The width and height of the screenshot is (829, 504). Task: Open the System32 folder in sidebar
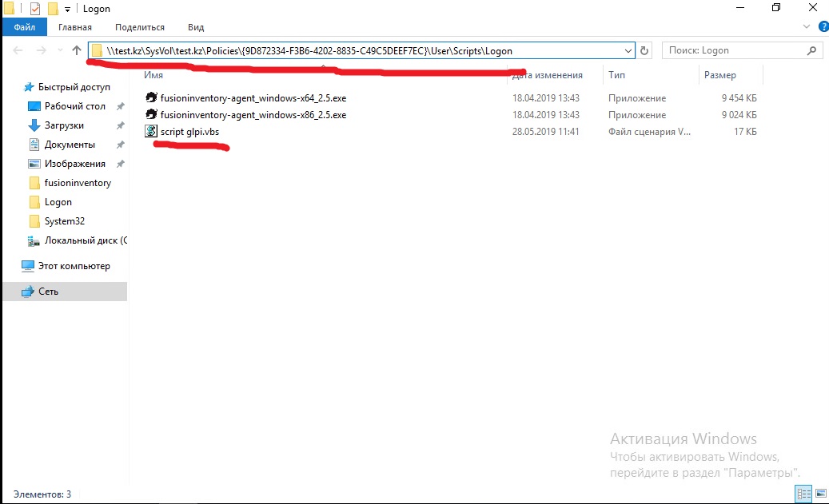(x=65, y=220)
